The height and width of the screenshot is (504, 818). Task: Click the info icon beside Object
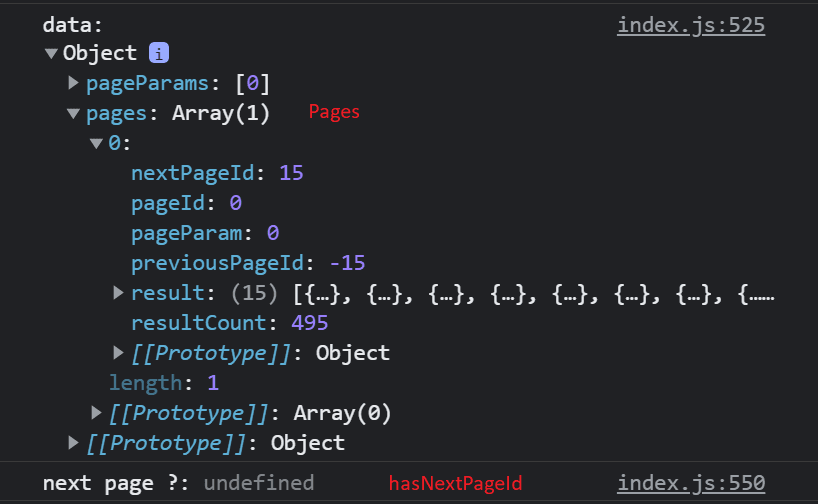pyautogui.click(x=157, y=53)
